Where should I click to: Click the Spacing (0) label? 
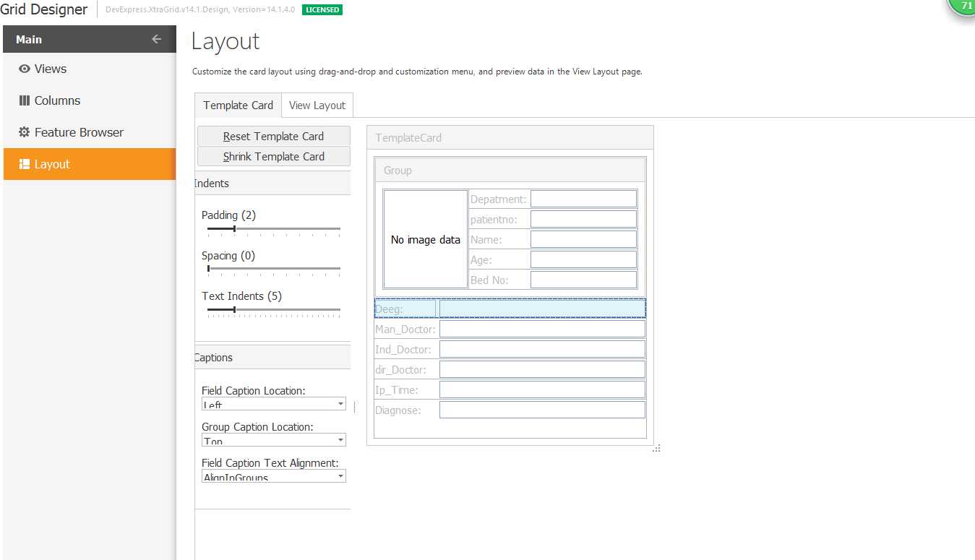pos(228,256)
